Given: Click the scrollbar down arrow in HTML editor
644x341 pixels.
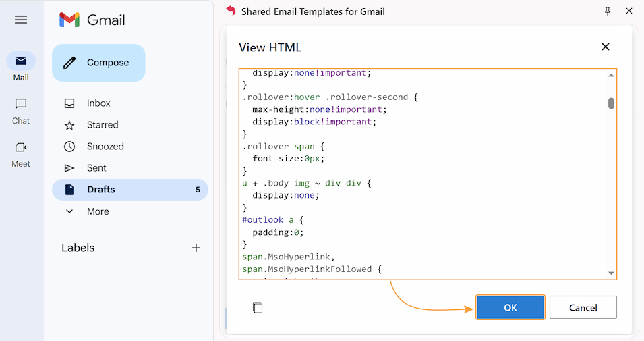Looking at the screenshot, I should 611,273.
